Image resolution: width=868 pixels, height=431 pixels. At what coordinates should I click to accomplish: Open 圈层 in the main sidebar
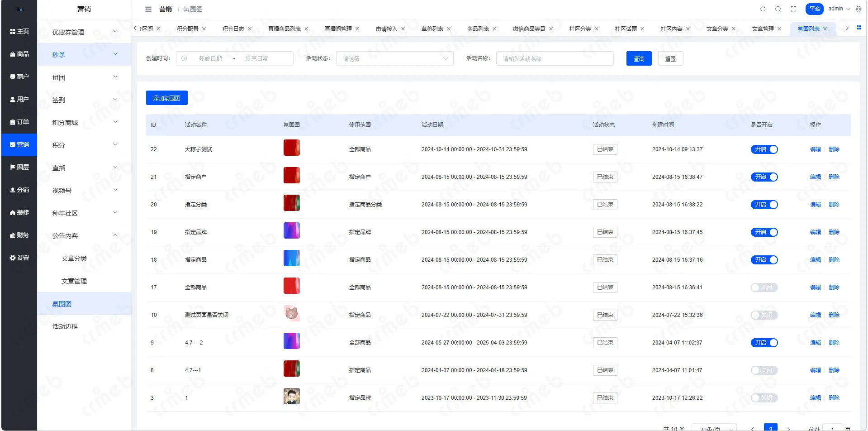coord(19,167)
